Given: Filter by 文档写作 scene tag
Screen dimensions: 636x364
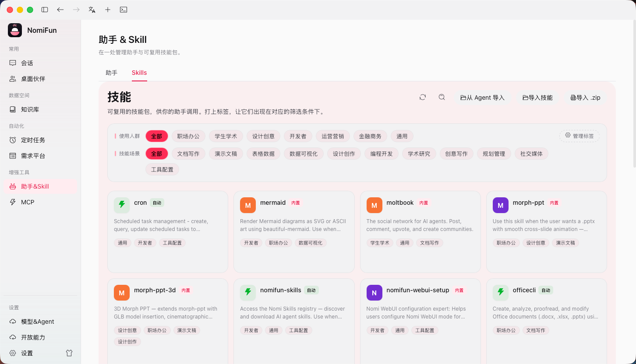Looking at the screenshot, I should point(188,154).
